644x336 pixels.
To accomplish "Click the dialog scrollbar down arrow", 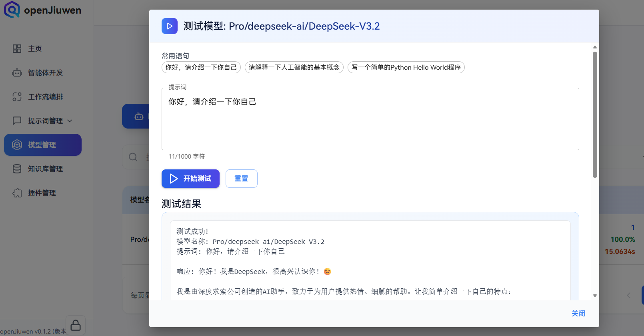I will (595, 296).
